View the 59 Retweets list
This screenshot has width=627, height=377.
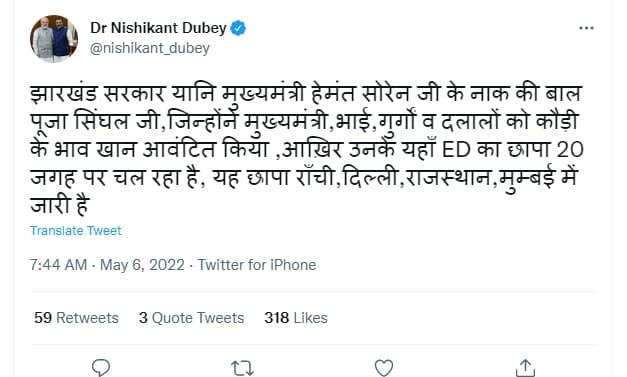coord(76,318)
